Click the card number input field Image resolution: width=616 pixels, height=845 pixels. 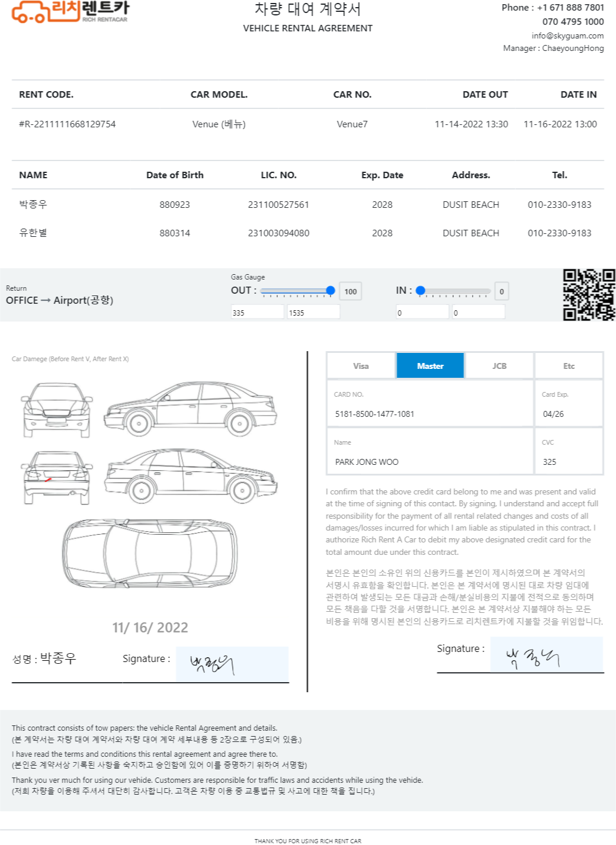430,414
